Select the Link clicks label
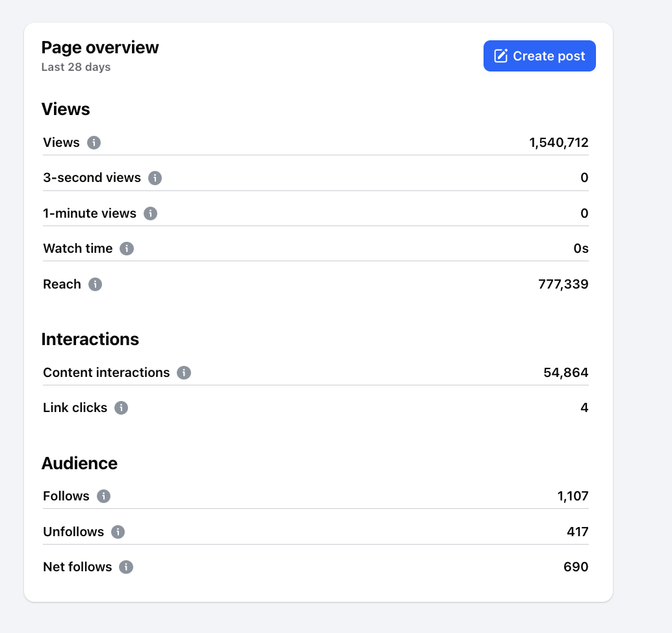Viewport: 672px width, 633px height. (x=75, y=408)
